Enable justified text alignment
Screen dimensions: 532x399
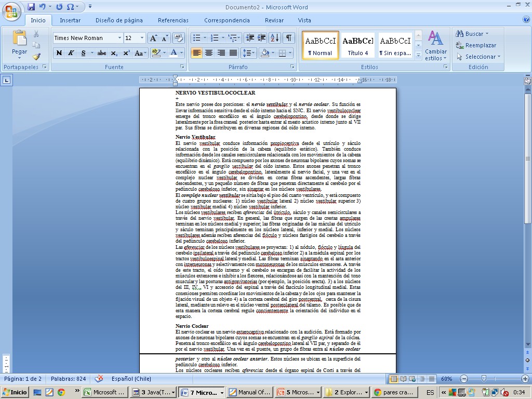233,53
